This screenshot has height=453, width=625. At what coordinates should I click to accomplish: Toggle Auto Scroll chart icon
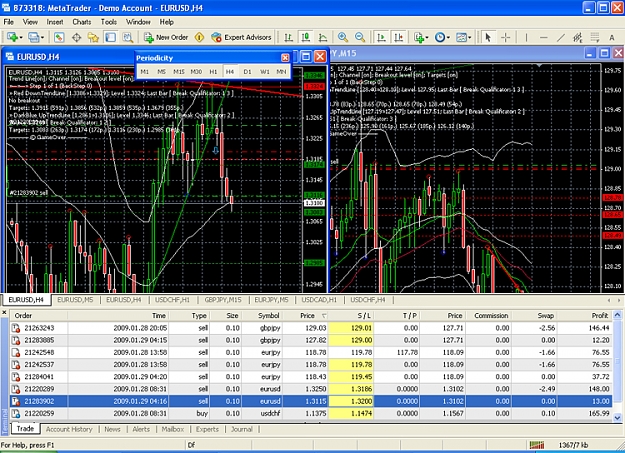tap(381, 37)
